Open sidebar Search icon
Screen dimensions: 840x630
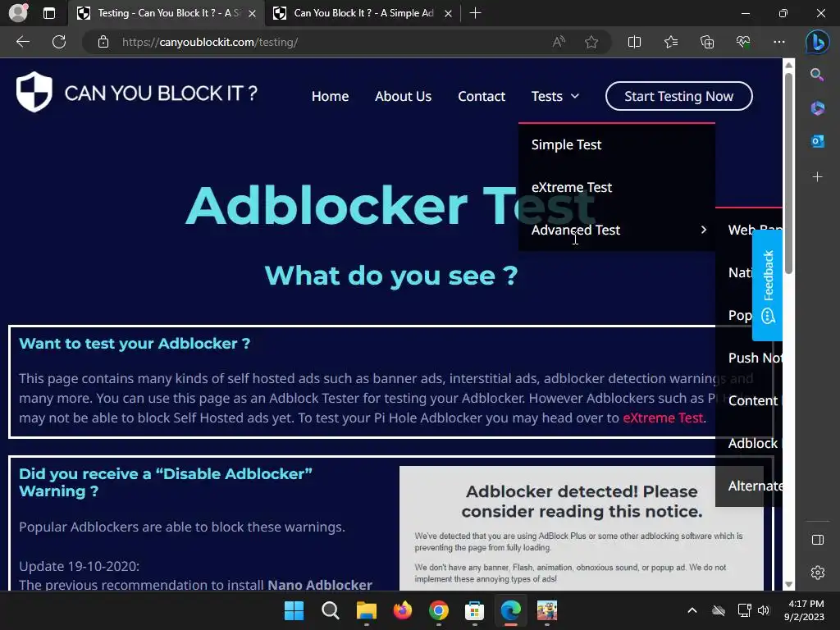pos(817,75)
